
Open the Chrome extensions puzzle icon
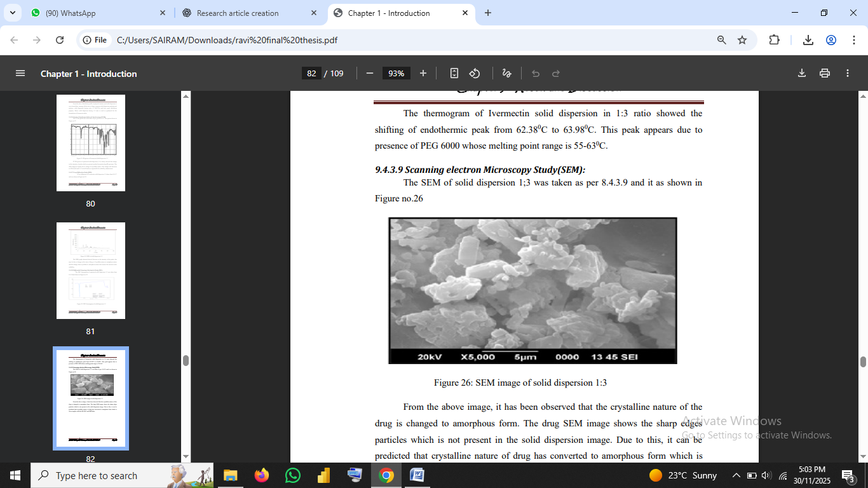click(774, 40)
